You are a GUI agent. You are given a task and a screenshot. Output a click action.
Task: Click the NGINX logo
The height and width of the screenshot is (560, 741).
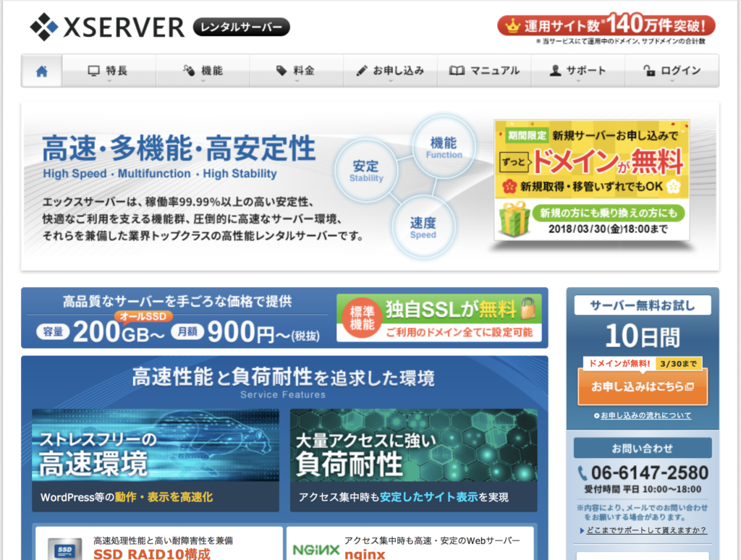coord(316,550)
